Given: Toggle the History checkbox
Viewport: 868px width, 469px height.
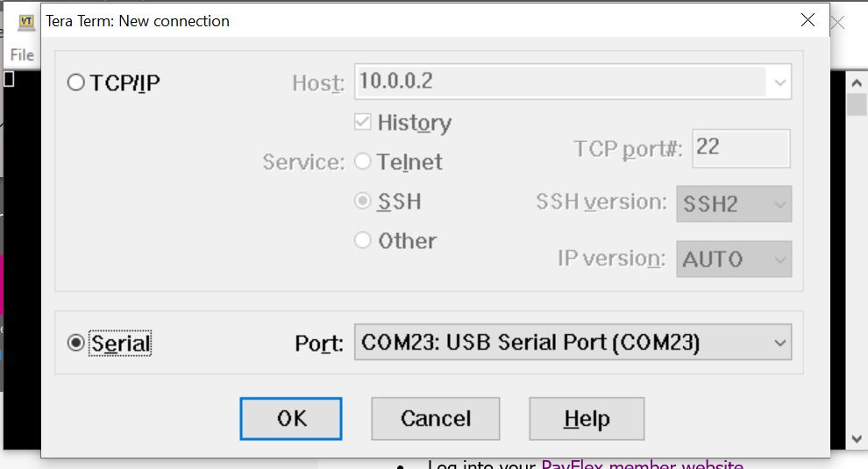Looking at the screenshot, I should [363, 122].
